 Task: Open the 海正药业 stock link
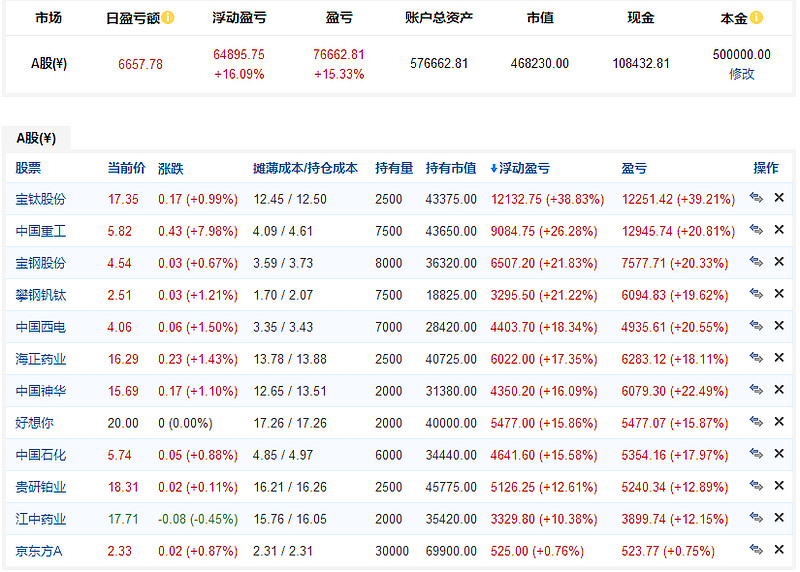41,359
